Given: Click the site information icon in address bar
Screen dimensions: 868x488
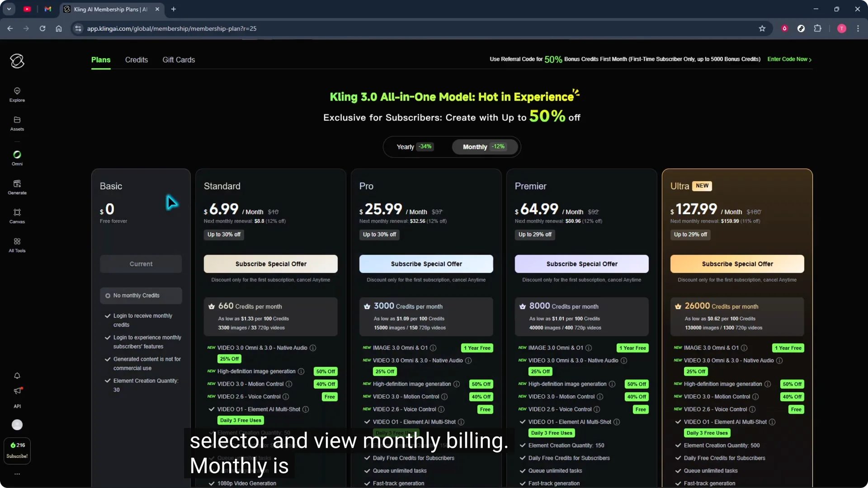Looking at the screenshot, I should [x=78, y=28].
